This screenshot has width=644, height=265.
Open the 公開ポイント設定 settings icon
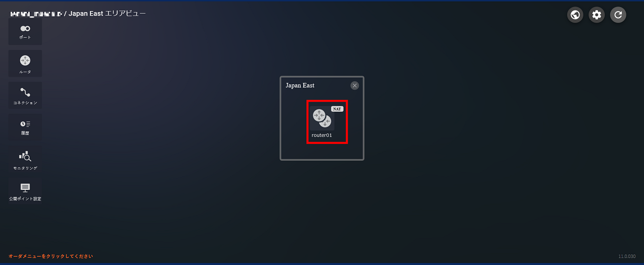click(x=25, y=188)
